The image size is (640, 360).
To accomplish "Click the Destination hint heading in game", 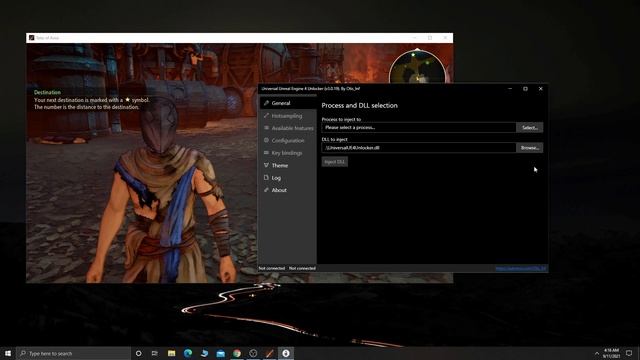I will pos(47,92).
